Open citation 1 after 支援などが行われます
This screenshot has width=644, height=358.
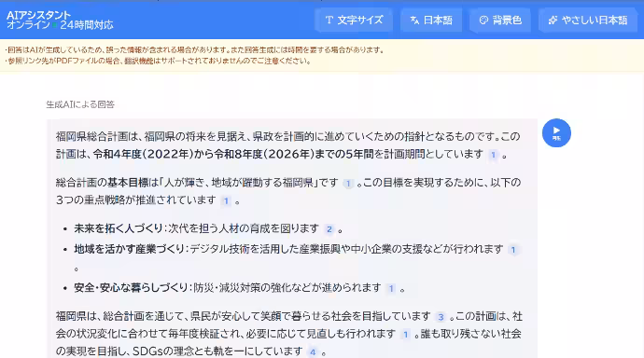point(512,250)
